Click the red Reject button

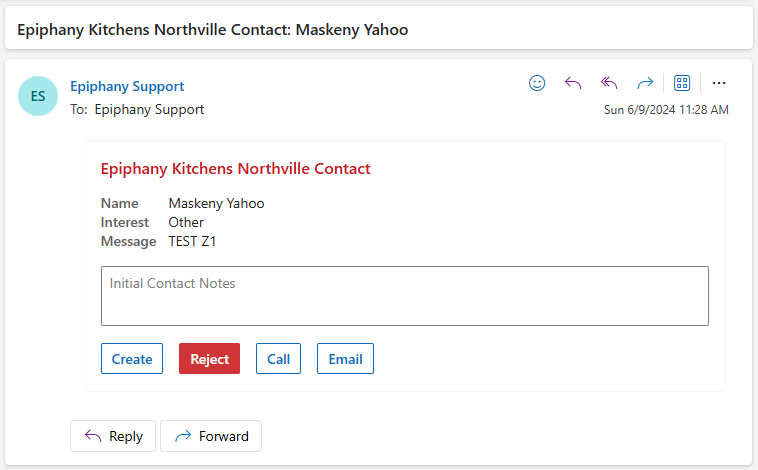(209, 359)
